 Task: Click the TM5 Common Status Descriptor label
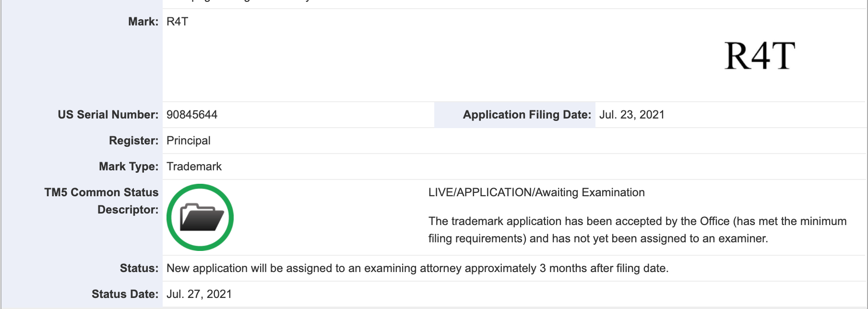pos(101,201)
